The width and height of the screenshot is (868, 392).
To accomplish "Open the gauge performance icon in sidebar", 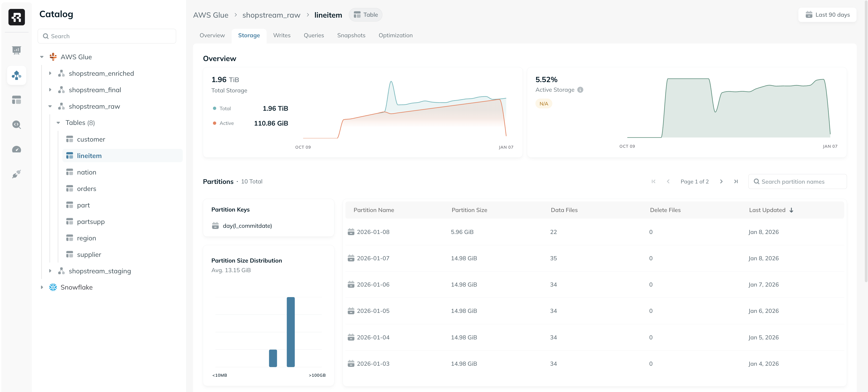I will coord(16,149).
